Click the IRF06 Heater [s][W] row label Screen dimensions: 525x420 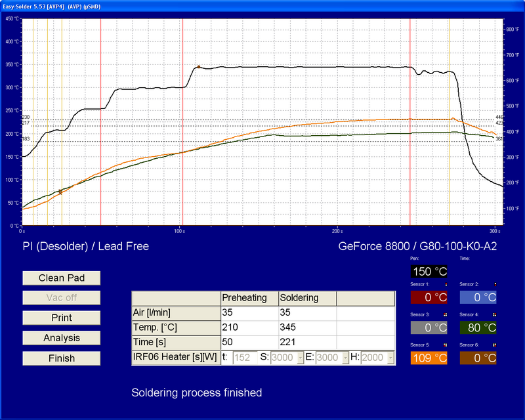(176, 358)
